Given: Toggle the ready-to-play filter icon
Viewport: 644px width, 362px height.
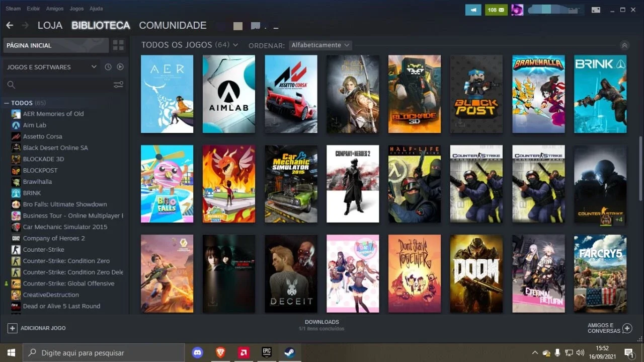Looking at the screenshot, I should click(120, 67).
